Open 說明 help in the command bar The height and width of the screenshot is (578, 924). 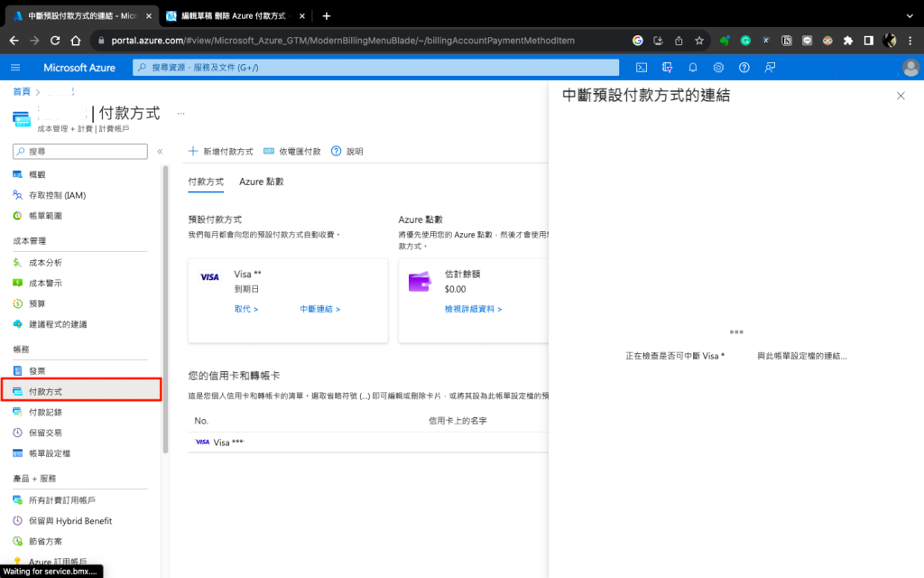click(x=347, y=152)
